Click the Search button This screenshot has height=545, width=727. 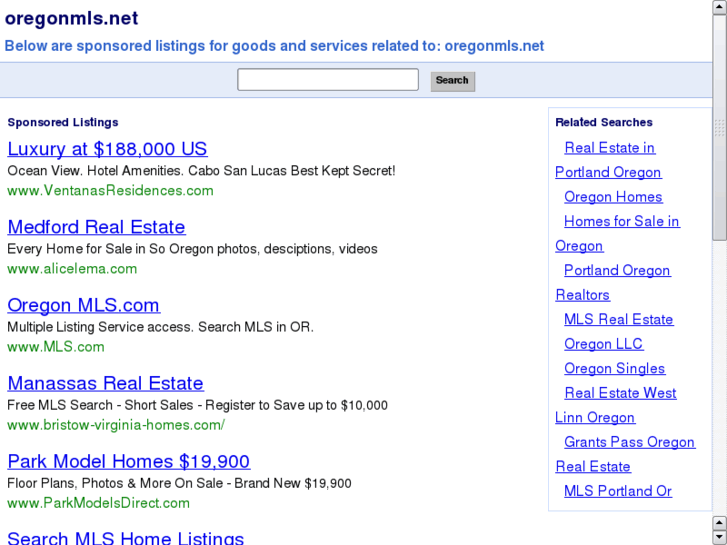tap(453, 81)
